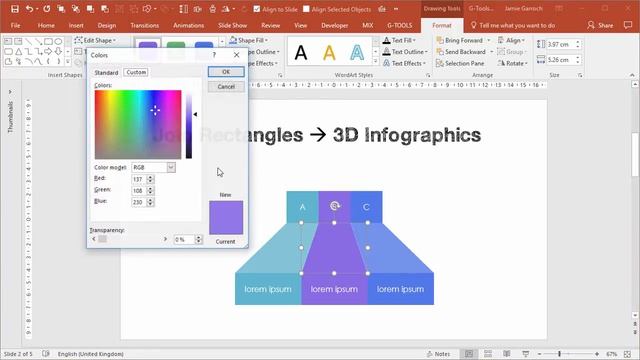Viewport: 640px width, 360px height.
Task: Open the Shape Fill dropdown
Action: pyautogui.click(x=249, y=40)
